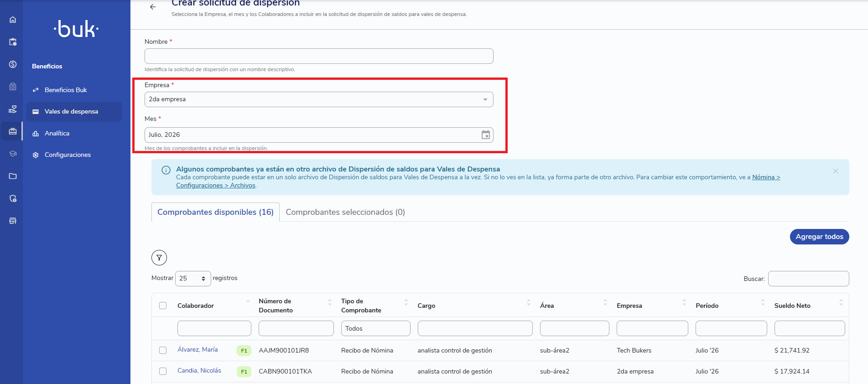Open the filter funnel icon
The height and width of the screenshot is (384, 868).
[x=159, y=258]
